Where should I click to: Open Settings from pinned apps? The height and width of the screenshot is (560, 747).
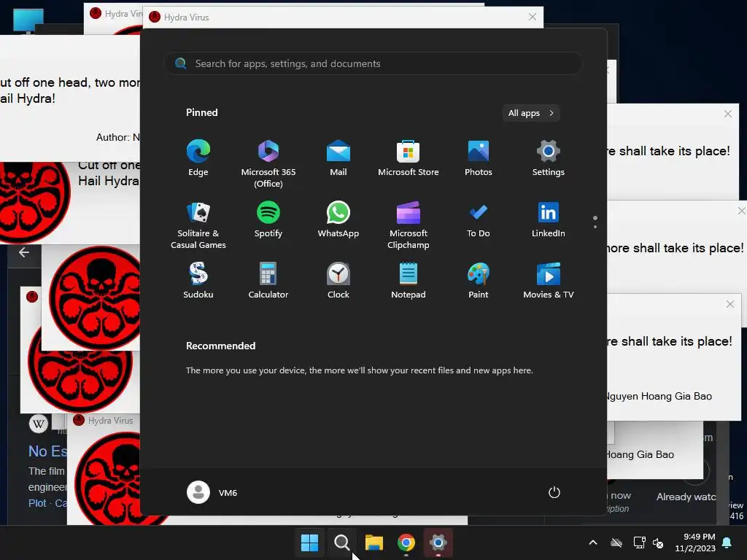549,158
